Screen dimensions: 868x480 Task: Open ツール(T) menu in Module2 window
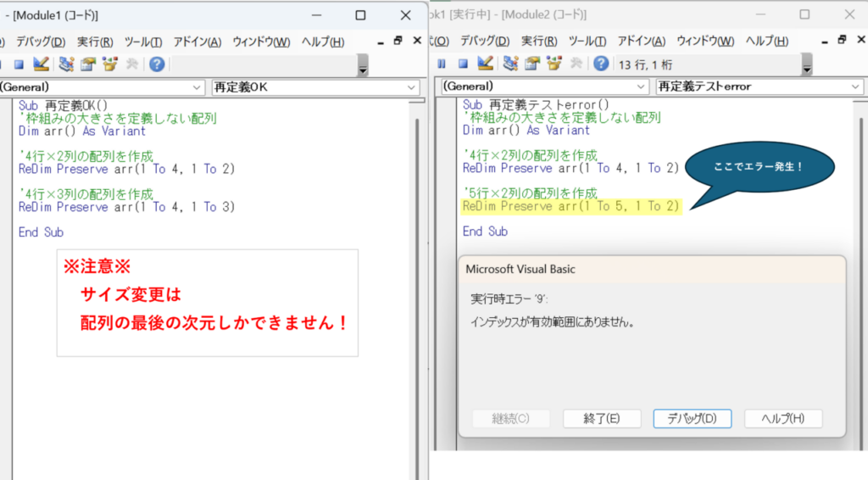(587, 41)
